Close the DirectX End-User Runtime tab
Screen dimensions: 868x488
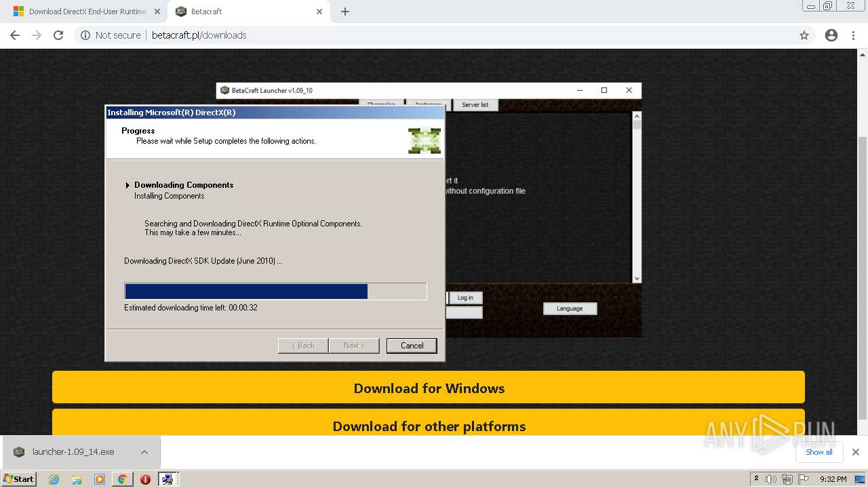point(157,12)
